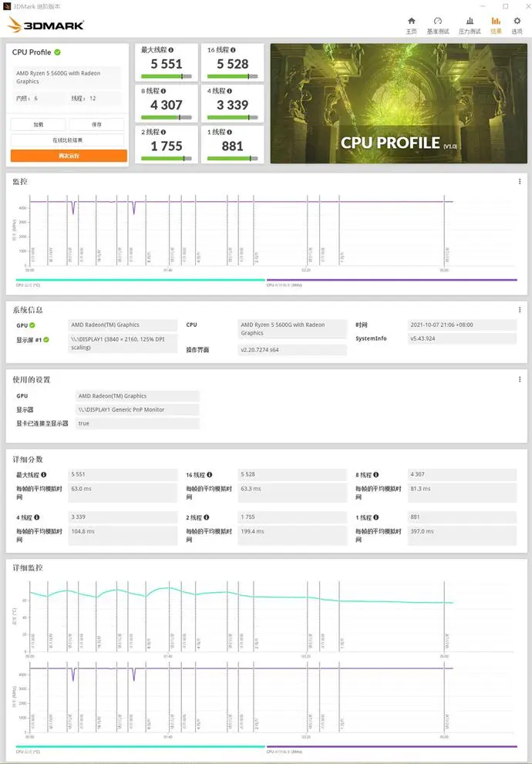Screen dimensions: 532x764
Task: Open the 选项 options gear tab
Action: coord(517,25)
